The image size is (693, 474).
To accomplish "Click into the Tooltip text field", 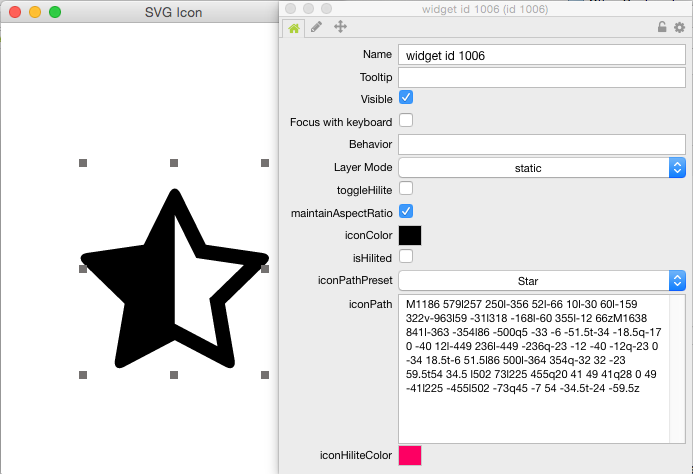I will [540, 77].
